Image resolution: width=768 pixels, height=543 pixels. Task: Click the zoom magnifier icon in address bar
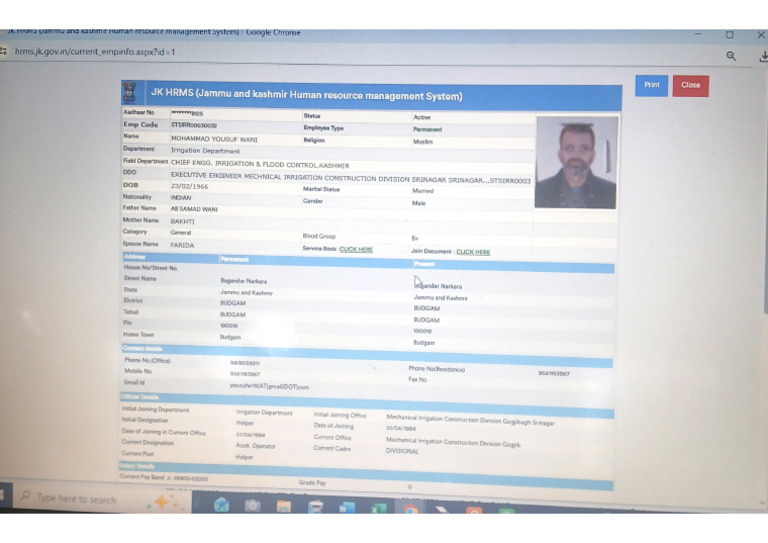731,56
